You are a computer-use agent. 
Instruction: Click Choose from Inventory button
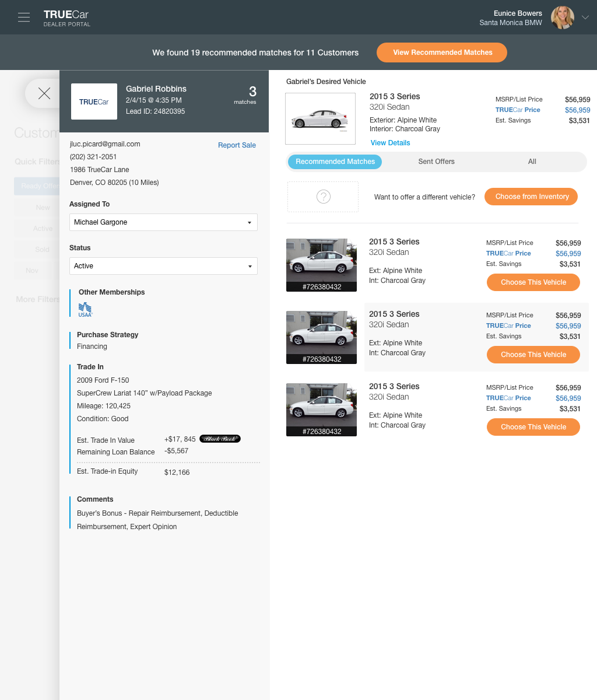531,197
